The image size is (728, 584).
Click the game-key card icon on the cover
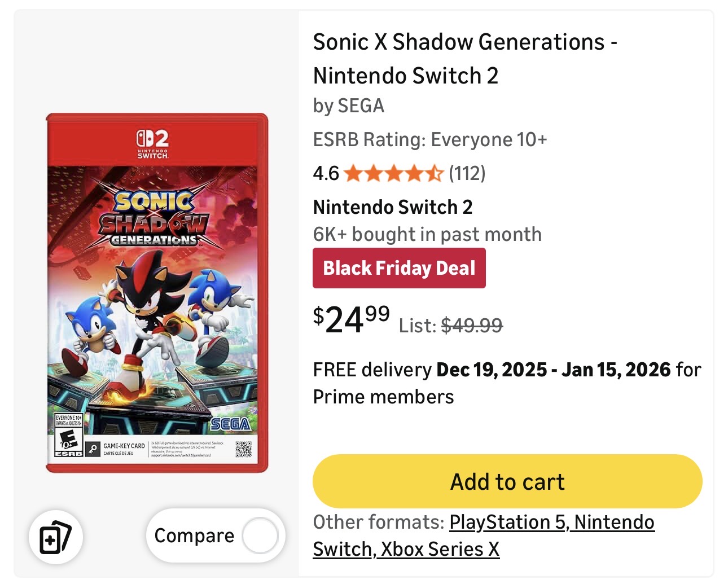pyautogui.click(x=93, y=449)
